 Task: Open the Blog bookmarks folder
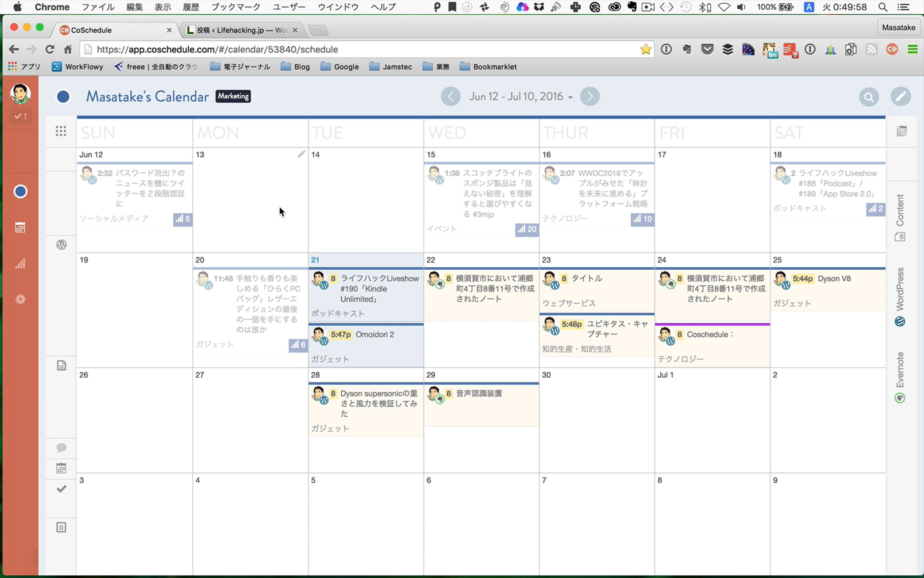[296, 67]
